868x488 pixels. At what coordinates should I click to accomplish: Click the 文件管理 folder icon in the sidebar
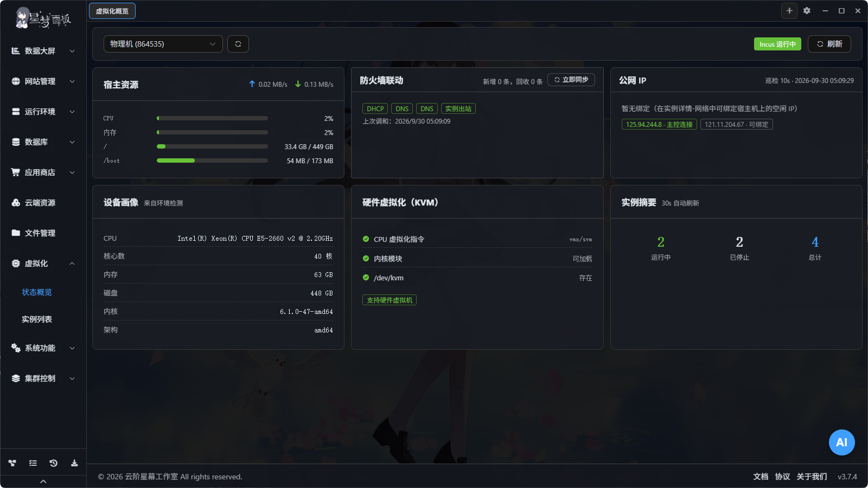click(x=16, y=233)
